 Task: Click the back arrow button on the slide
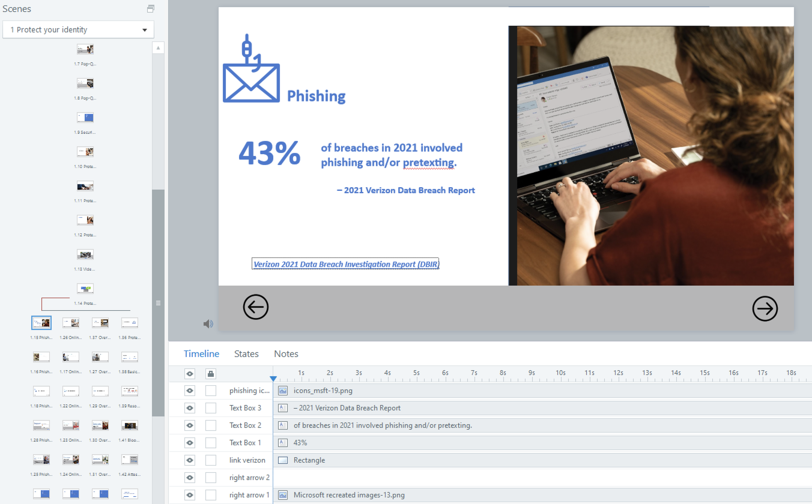click(x=256, y=307)
